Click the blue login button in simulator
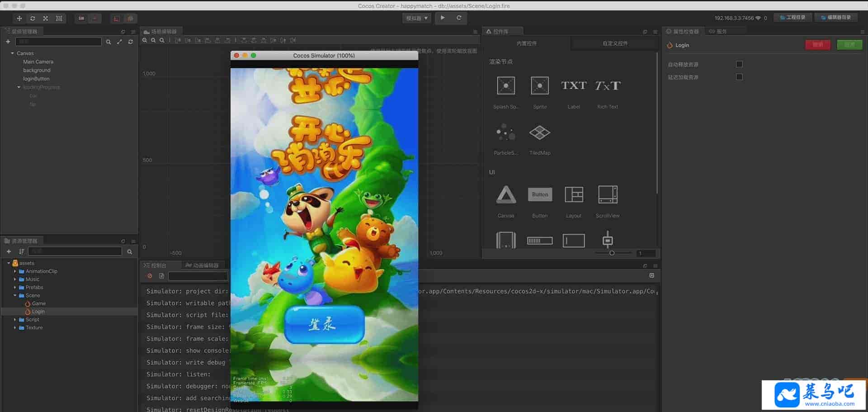Screen dimensions: 868x412 324,324
